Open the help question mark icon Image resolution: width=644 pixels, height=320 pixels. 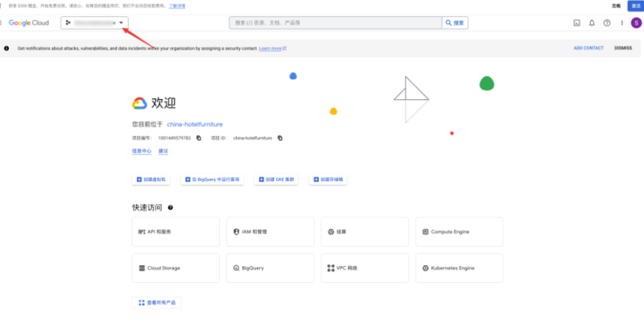(607, 23)
